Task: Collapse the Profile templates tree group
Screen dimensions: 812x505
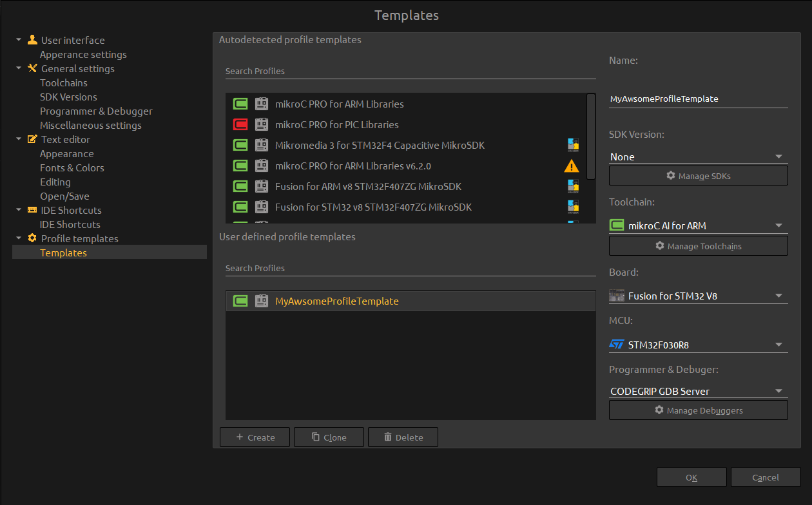Action: (19, 238)
